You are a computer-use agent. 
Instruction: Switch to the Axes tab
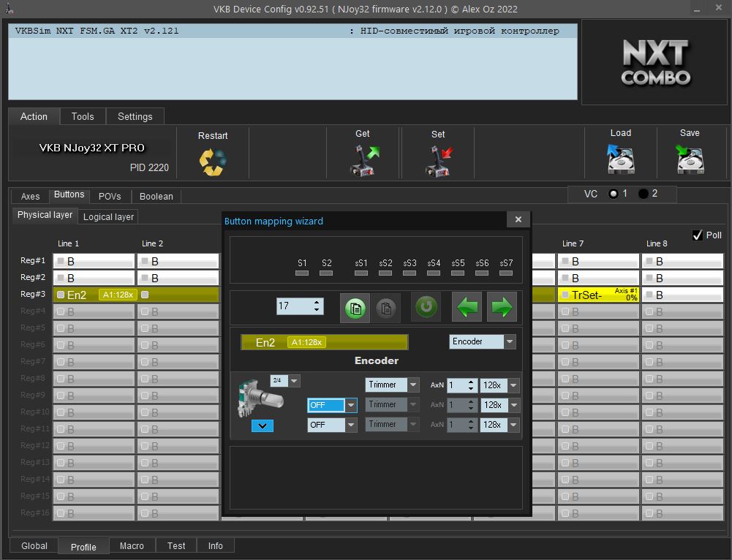click(x=30, y=197)
